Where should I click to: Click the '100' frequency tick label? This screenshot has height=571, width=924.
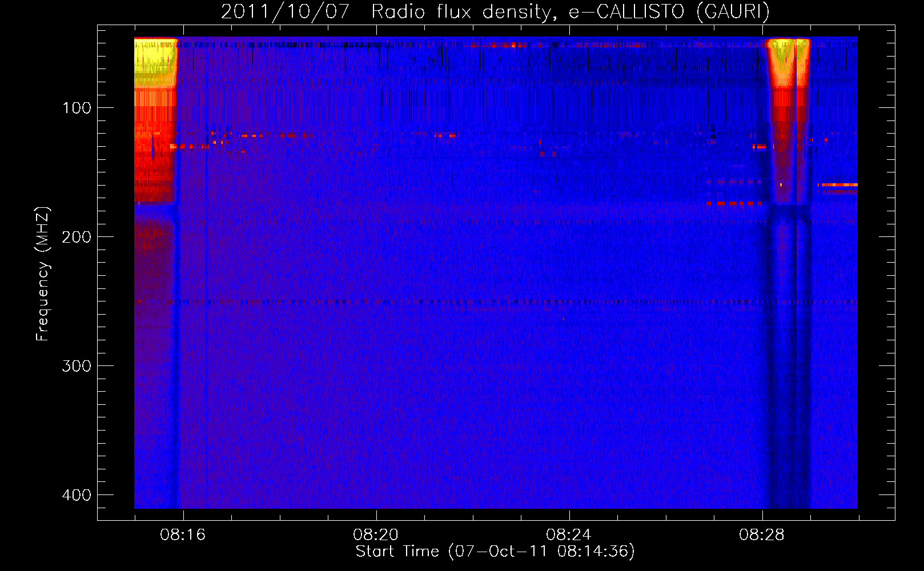(77, 108)
